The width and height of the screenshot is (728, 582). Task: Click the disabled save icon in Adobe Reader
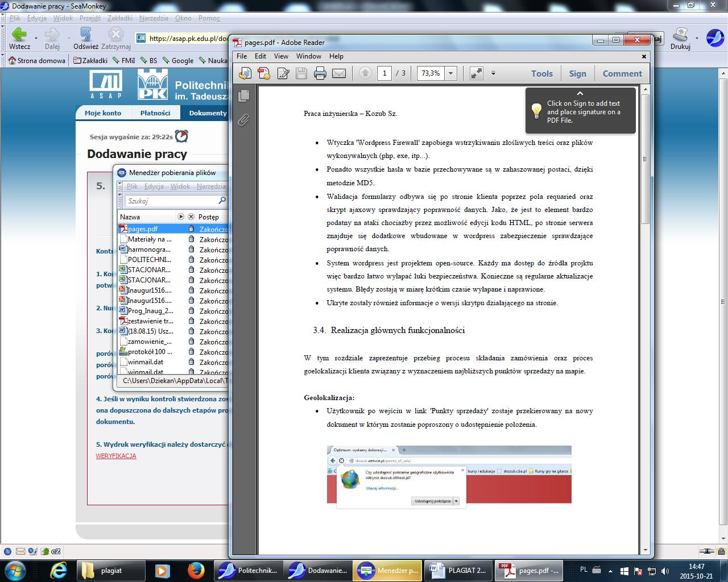pyautogui.click(x=301, y=73)
